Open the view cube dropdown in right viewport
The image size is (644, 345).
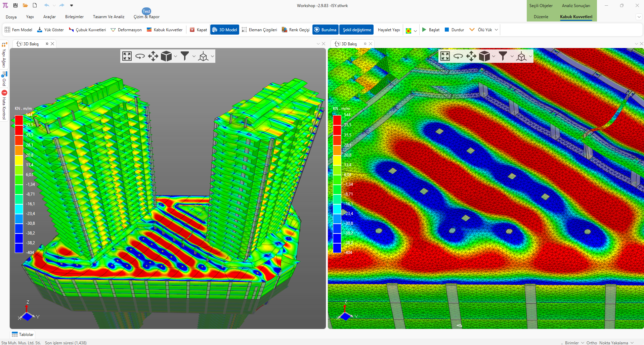(x=493, y=56)
